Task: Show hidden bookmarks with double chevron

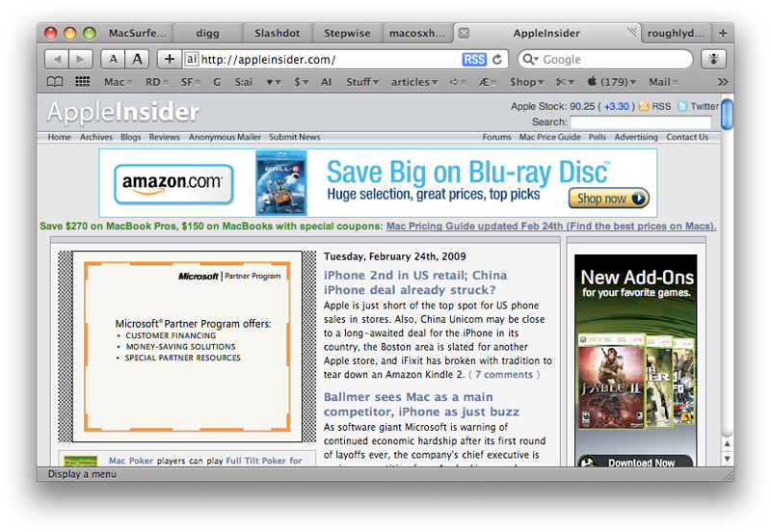Action: [722, 82]
